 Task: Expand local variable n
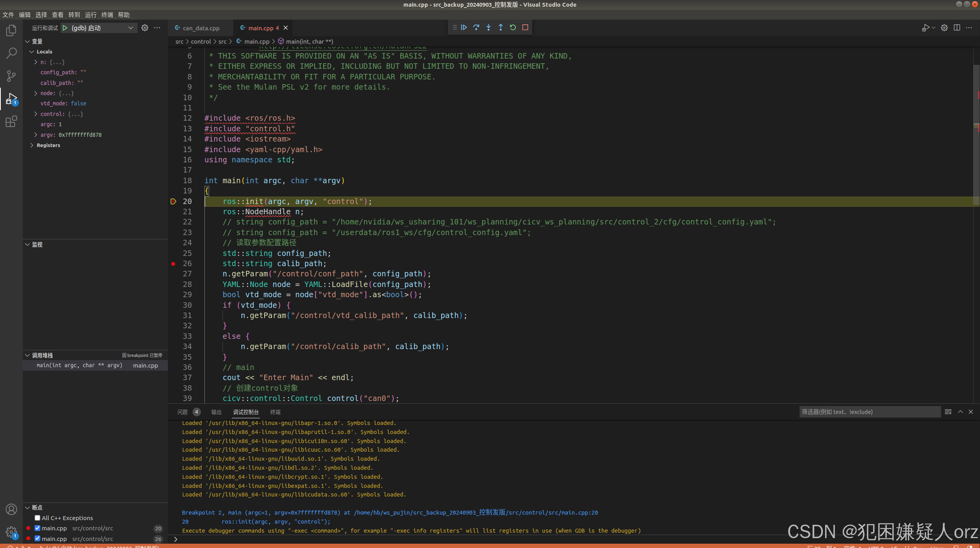coord(36,62)
